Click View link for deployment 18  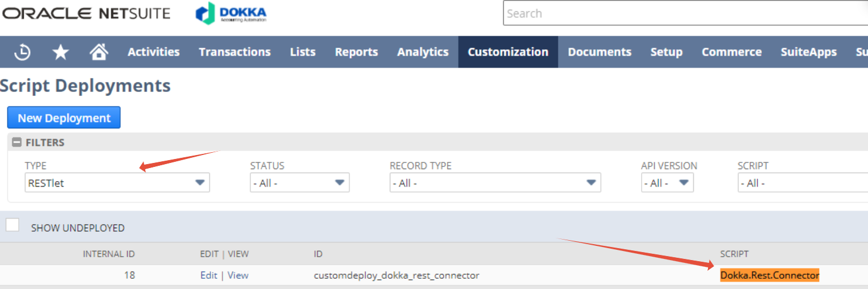tap(238, 275)
